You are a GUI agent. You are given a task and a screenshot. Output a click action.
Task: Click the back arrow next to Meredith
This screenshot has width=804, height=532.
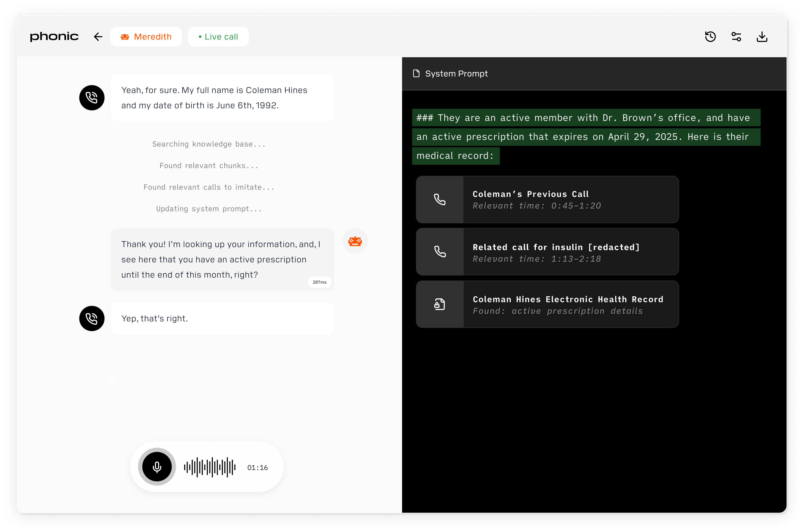point(98,37)
